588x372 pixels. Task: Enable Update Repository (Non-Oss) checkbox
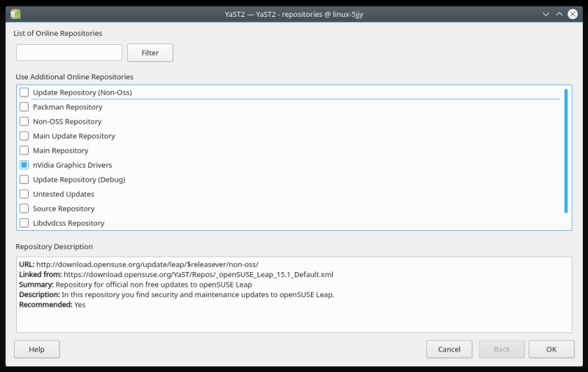[24, 92]
